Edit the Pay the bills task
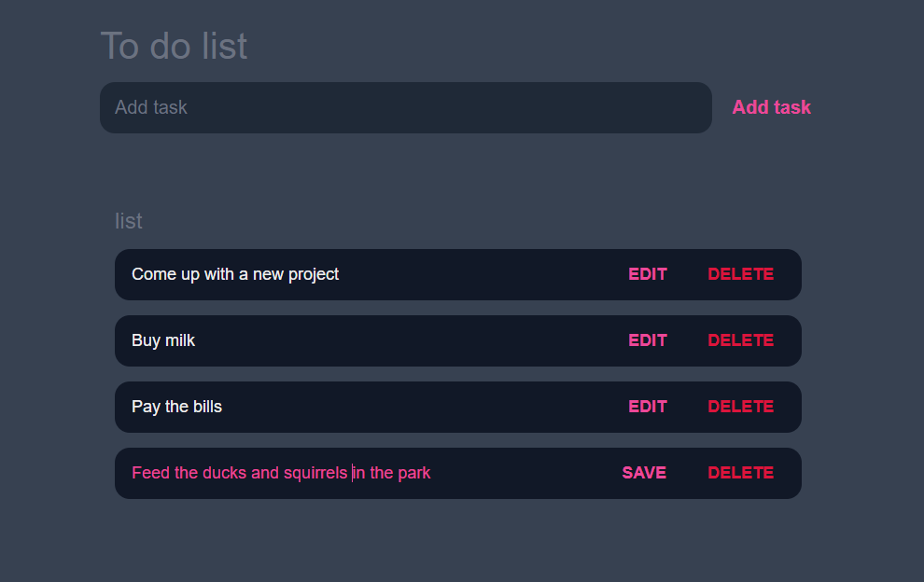Viewport: 924px width, 582px height. 648,407
